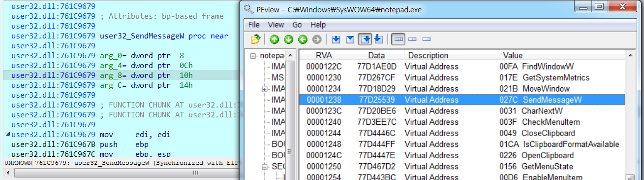Select the notepa root tree item
This screenshot has width=644, height=180.
click(x=272, y=56)
